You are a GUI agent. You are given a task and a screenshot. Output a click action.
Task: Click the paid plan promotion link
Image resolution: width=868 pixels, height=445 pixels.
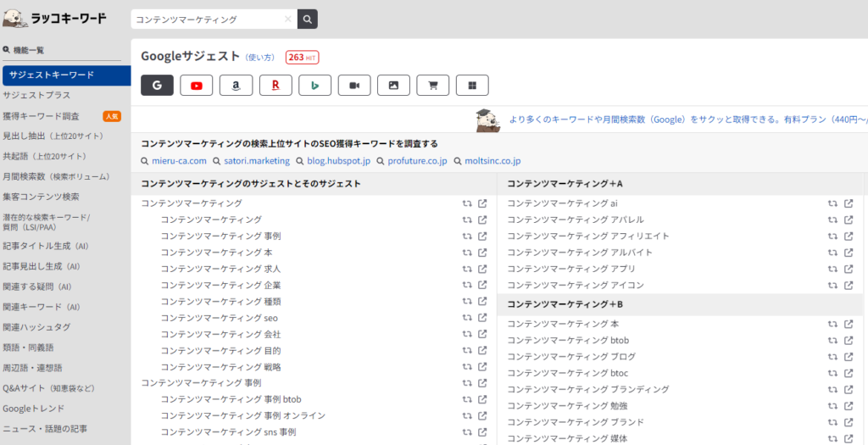pos(688,120)
